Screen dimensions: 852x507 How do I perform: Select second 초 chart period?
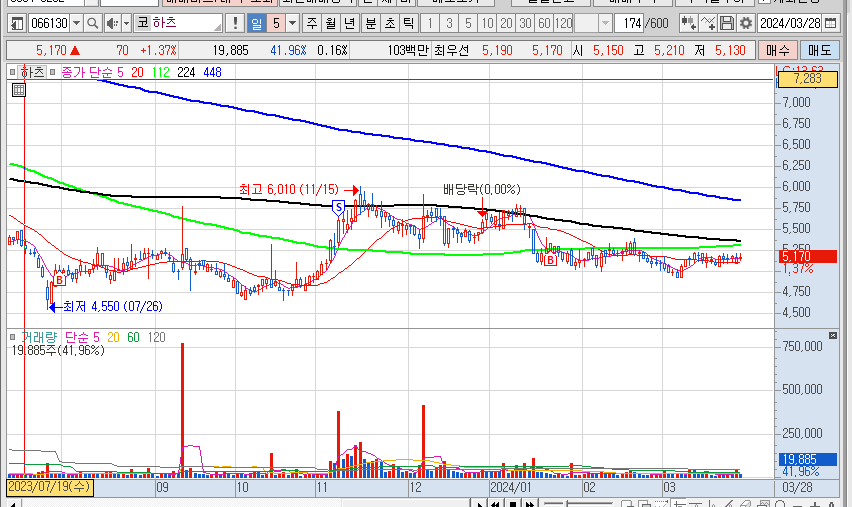click(x=390, y=23)
